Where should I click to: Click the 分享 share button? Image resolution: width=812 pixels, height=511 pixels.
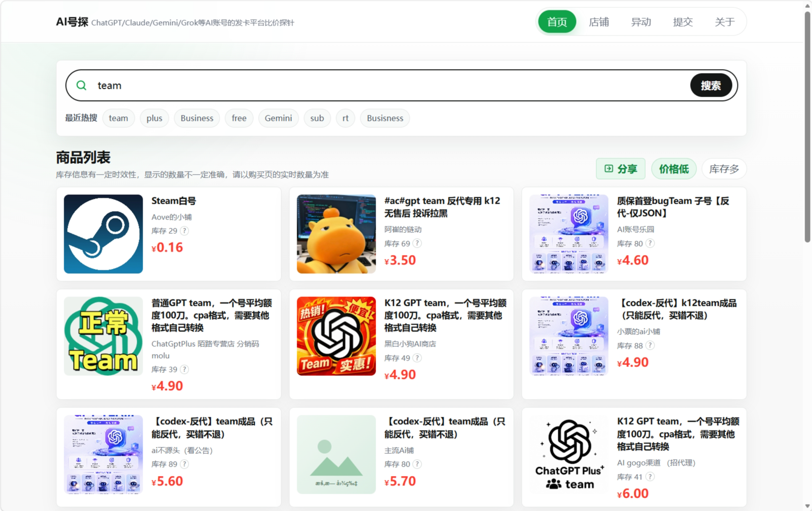coord(620,169)
